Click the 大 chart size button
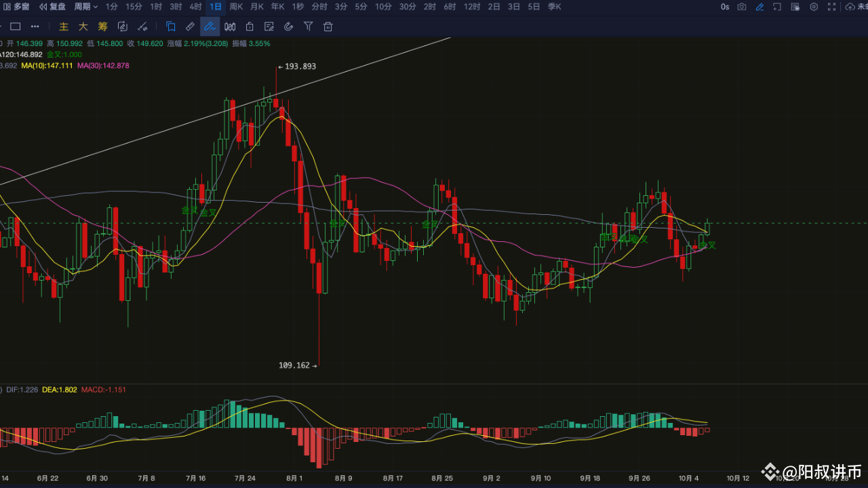This screenshot has width=868, height=488. point(82,26)
